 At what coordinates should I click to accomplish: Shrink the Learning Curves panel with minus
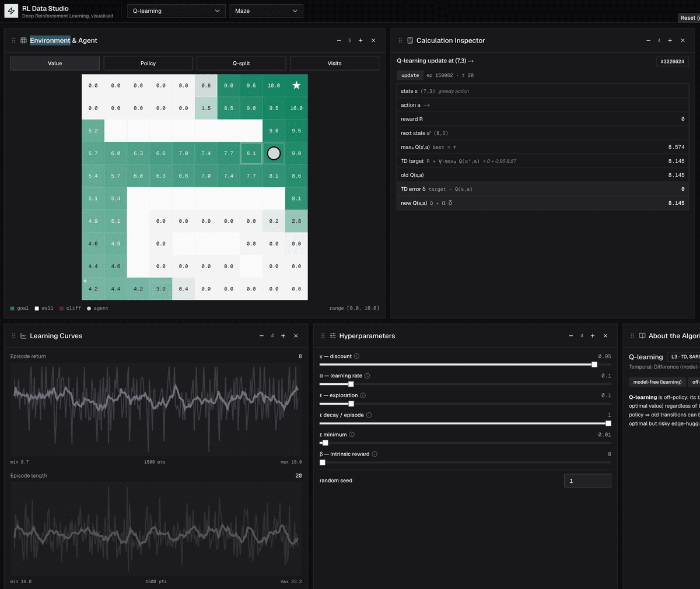point(261,336)
